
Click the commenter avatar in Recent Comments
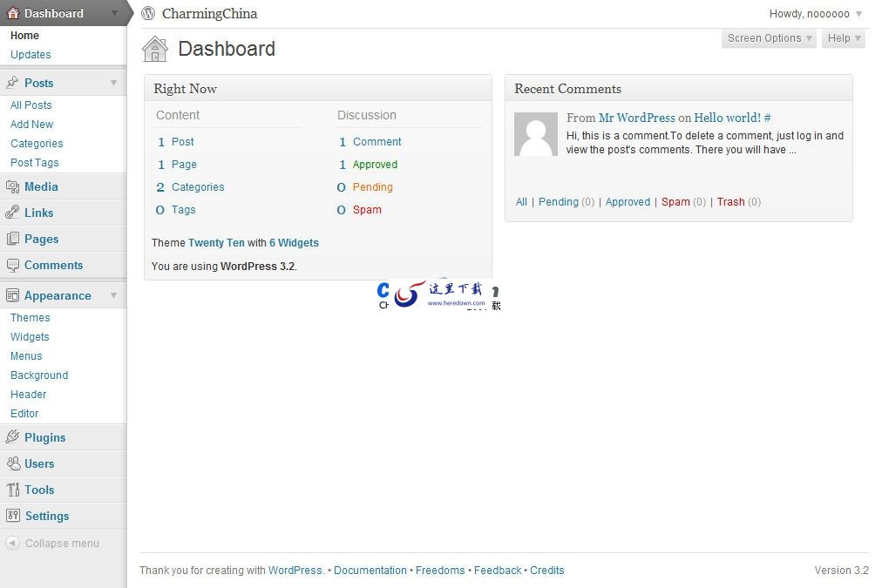click(535, 134)
